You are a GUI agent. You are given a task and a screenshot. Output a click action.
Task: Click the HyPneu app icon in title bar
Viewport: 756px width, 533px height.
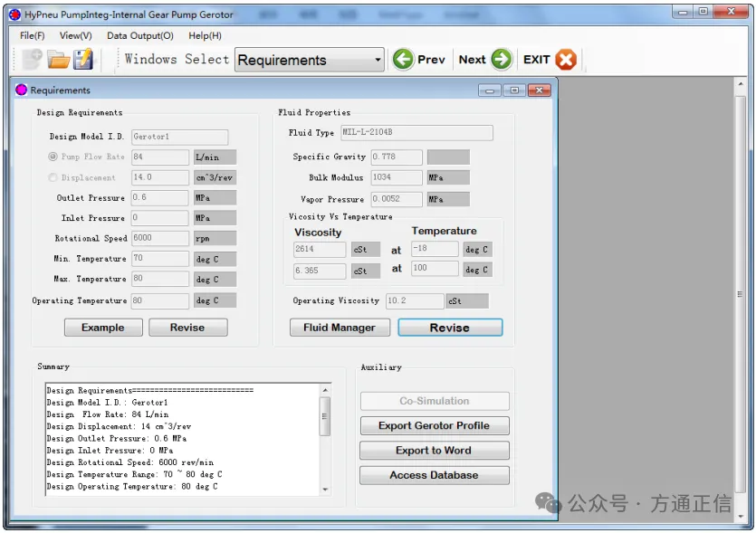[15, 14]
